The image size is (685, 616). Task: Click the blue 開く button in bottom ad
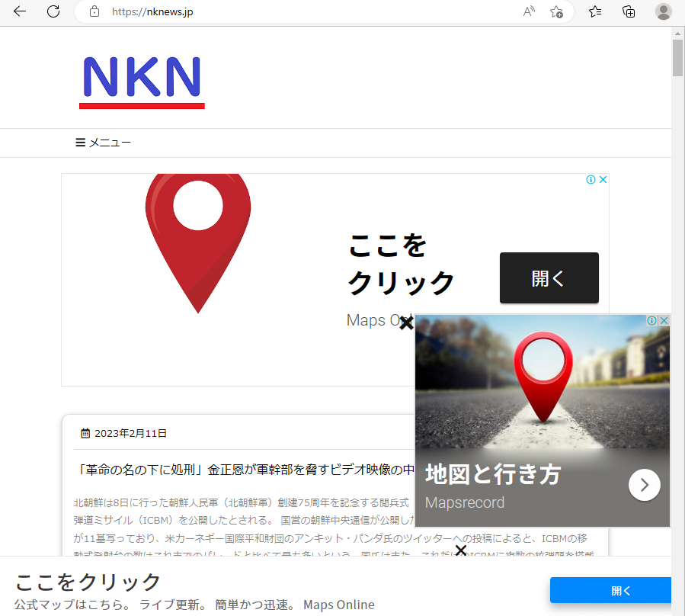[x=610, y=590]
